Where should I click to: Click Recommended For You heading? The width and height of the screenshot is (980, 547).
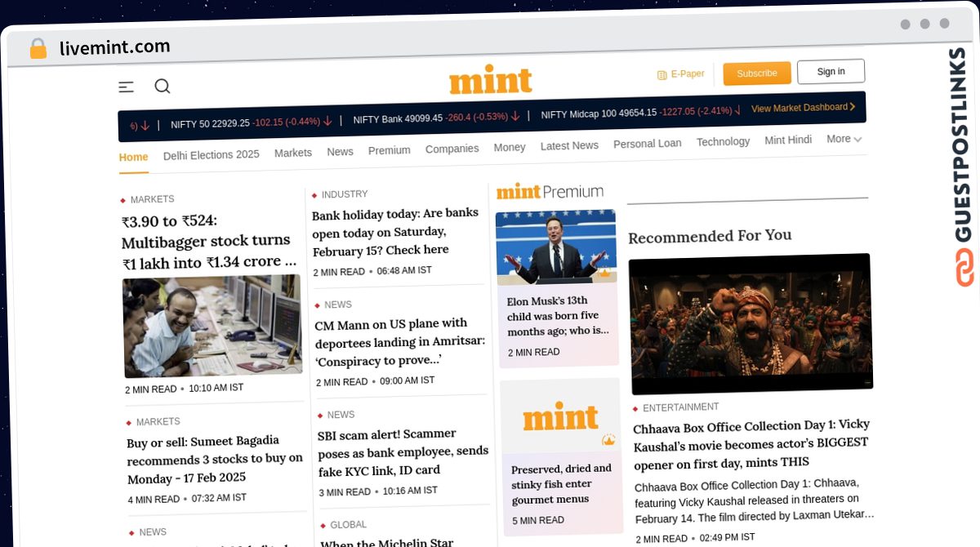(710, 236)
